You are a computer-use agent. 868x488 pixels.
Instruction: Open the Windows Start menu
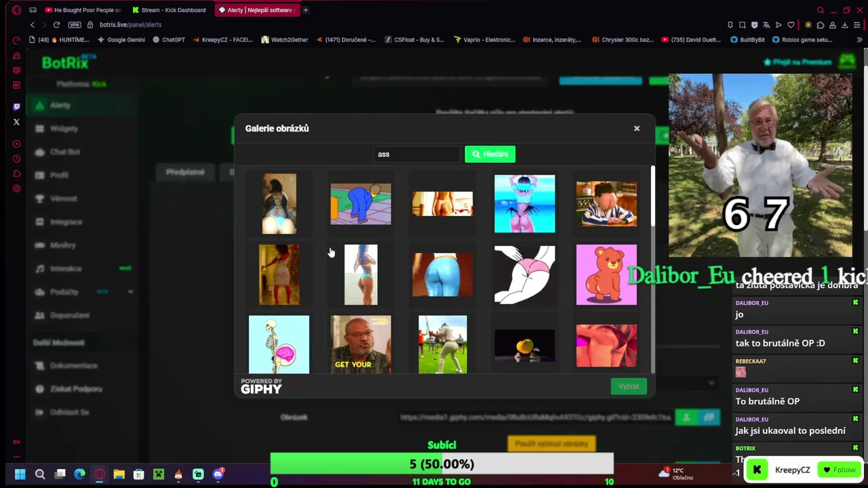point(20,474)
